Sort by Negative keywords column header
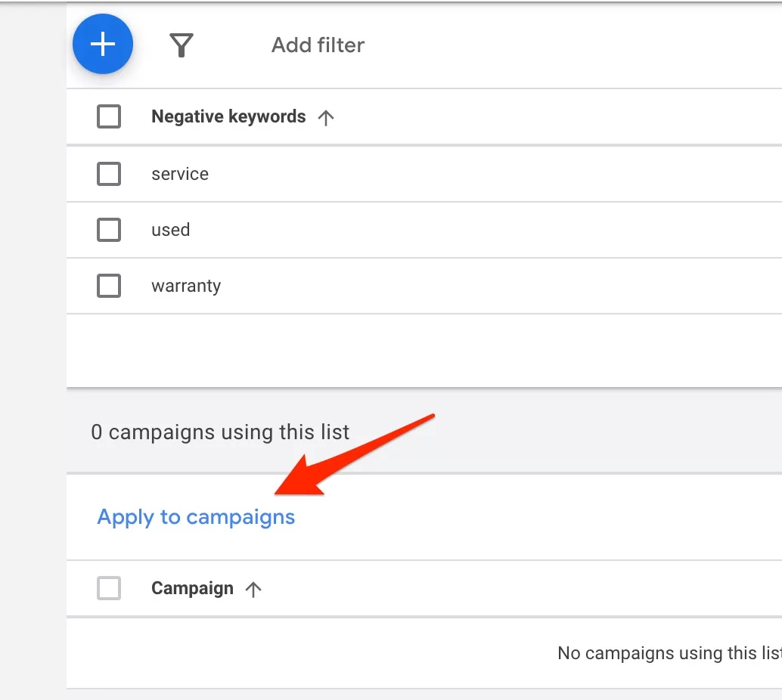The height and width of the screenshot is (700, 782). pyautogui.click(x=228, y=116)
